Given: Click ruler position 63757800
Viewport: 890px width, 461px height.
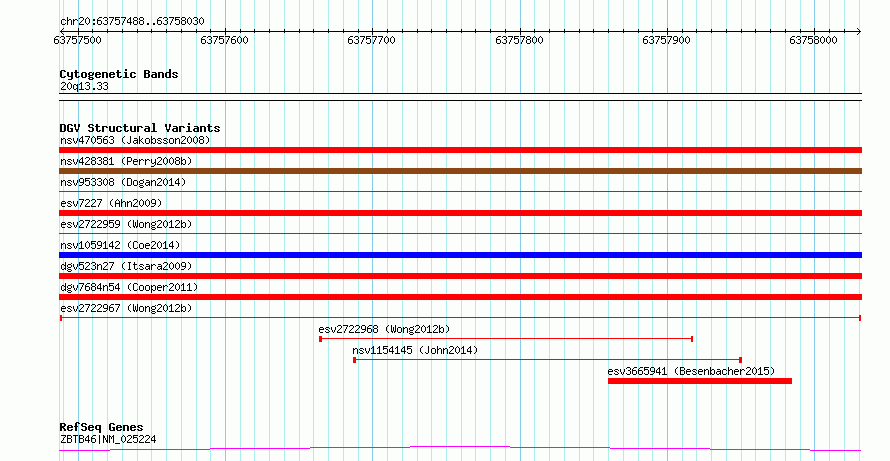Looking at the screenshot, I should pyautogui.click(x=519, y=40).
